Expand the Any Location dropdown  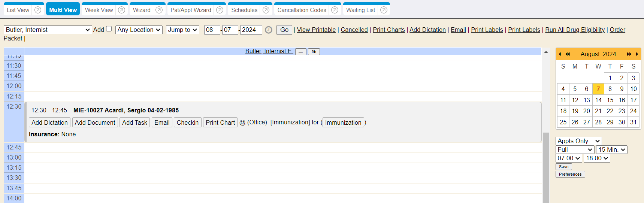coord(139,30)
